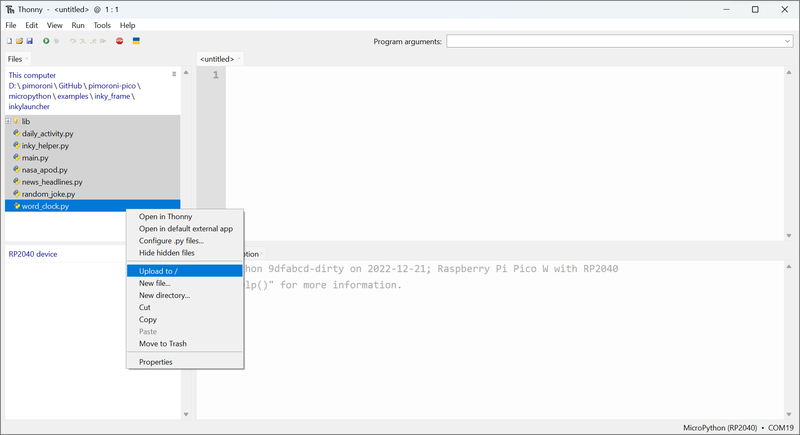Open the Program arguments dropdown
The width and height of the screenshot is (800, 435).
787,41
